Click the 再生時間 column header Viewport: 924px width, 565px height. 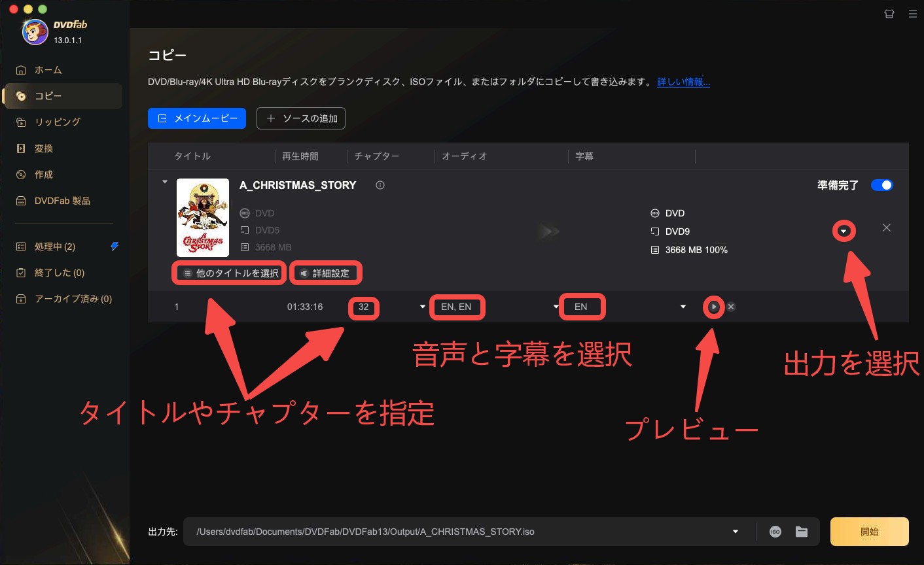point(300,156)
